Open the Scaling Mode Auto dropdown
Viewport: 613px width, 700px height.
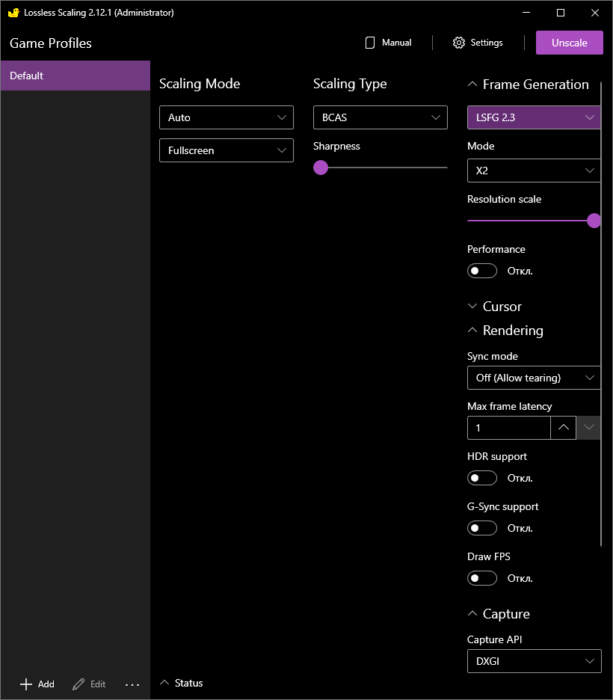[227, 117]
